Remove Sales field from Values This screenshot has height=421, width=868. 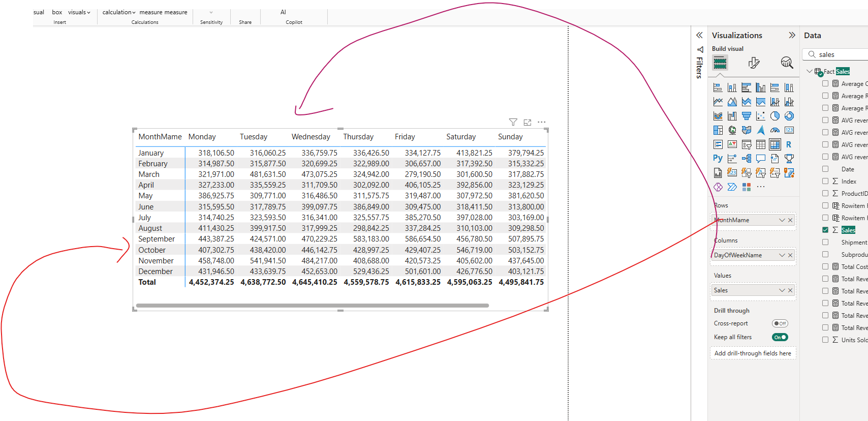point(790,290)
